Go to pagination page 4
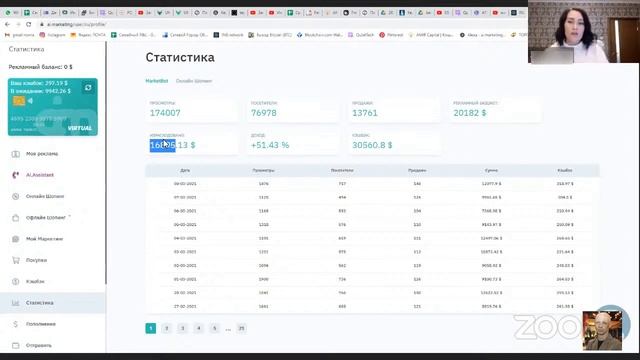Image resolution: width=640 pixels, height=360 pixels. [x=198, y=328]
